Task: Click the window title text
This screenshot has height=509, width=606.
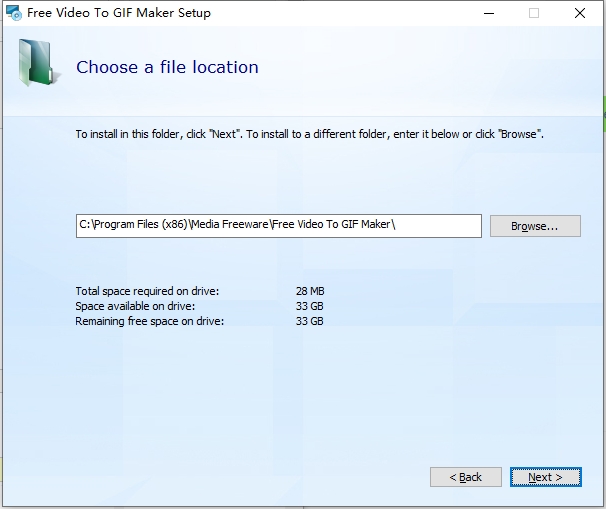Action: tap(119, 14)
